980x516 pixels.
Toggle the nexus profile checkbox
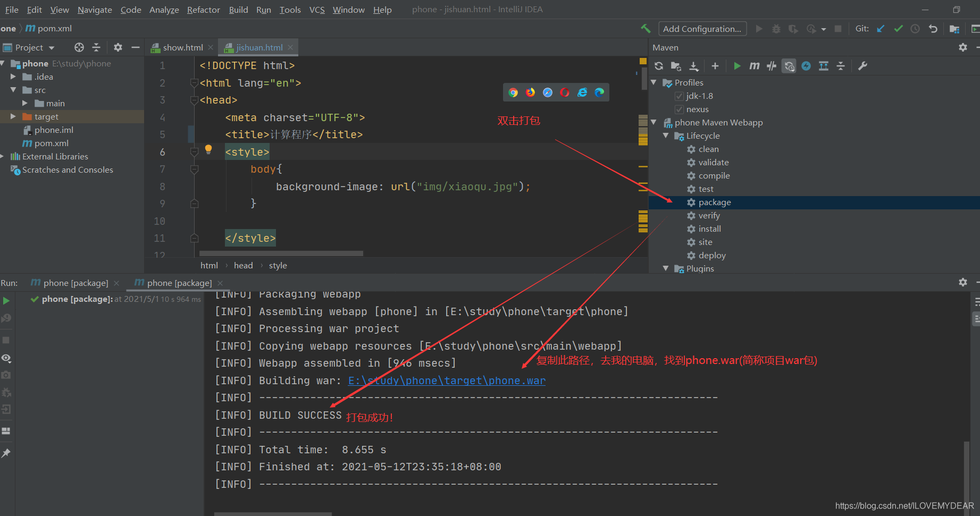pyautogui.click(x=679, y=109)
